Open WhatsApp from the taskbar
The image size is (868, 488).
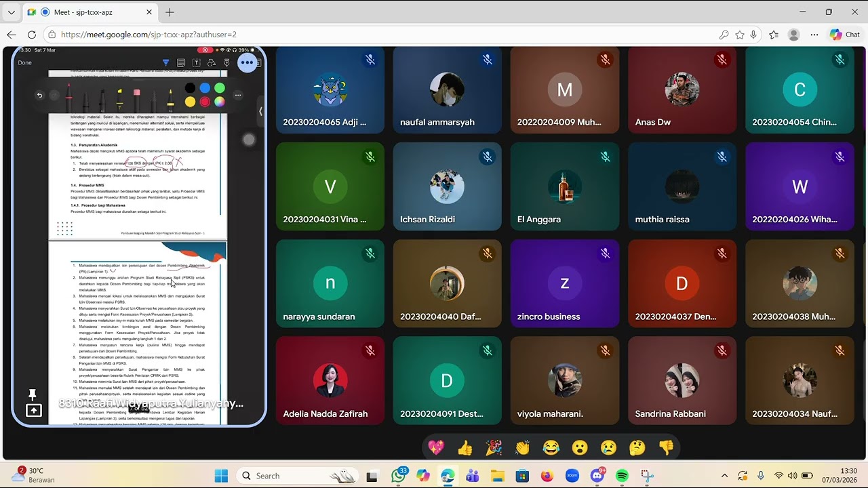[399, 476]
